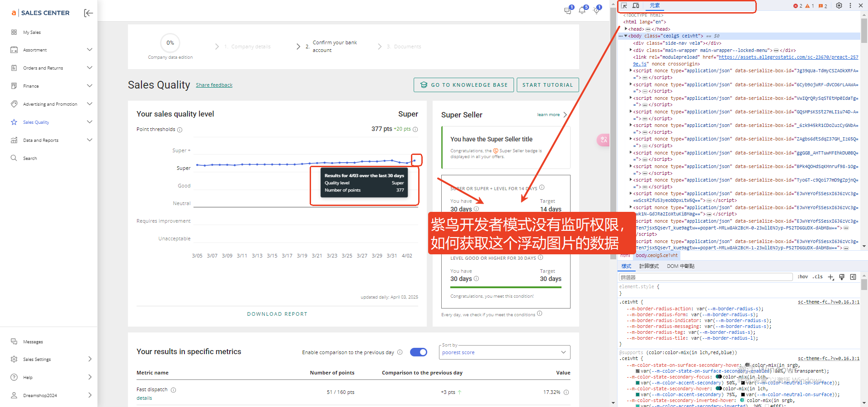This screenshot has height=407, width=868.
Task: Activate DevTools element inspector picker
Action: [624, 6]
